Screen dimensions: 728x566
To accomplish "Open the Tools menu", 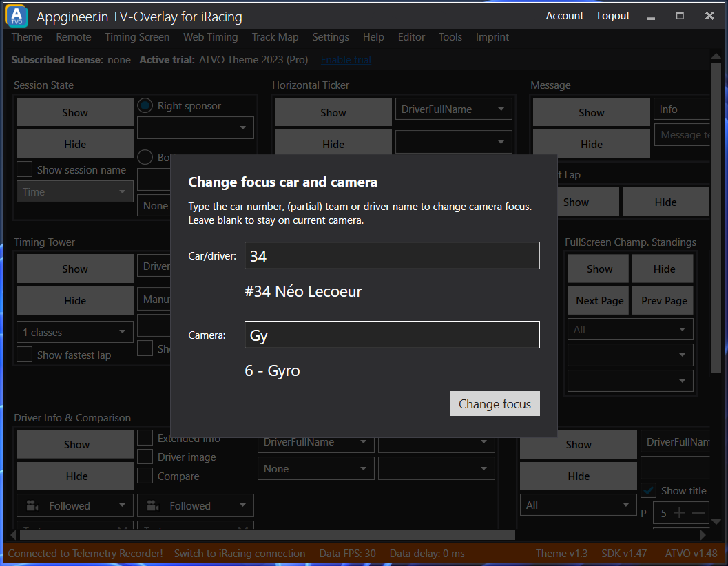I will click(x=450, y=37).
